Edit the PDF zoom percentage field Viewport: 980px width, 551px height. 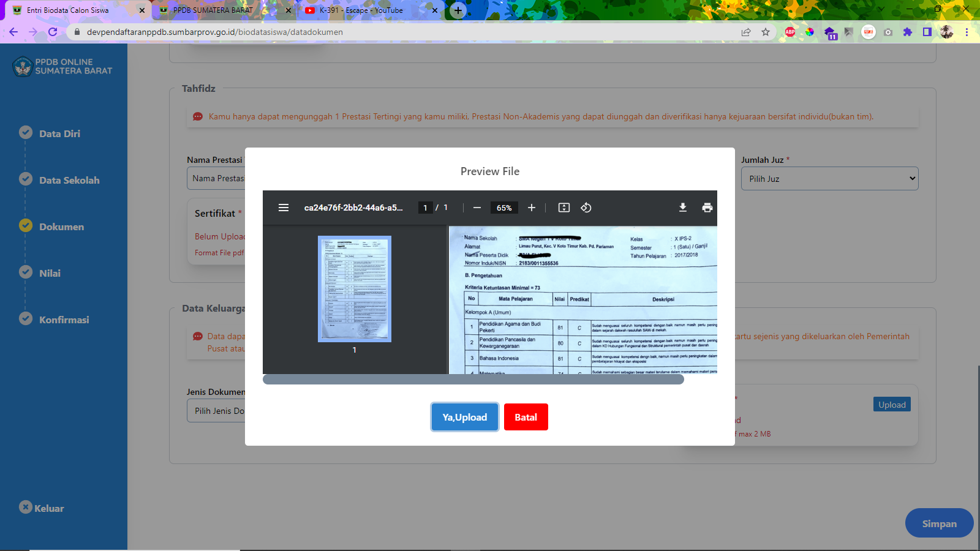pyautogui.click(x=504, y=208)
